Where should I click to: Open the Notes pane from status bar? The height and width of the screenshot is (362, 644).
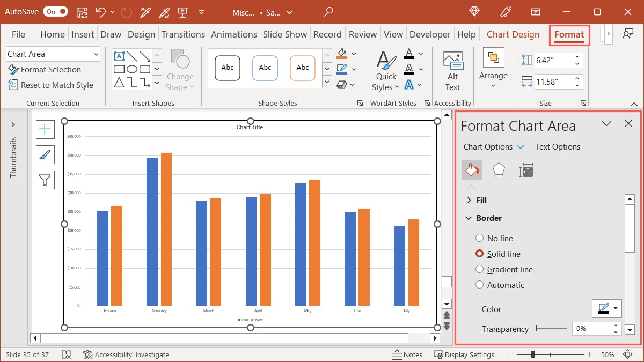pos(407,354)
